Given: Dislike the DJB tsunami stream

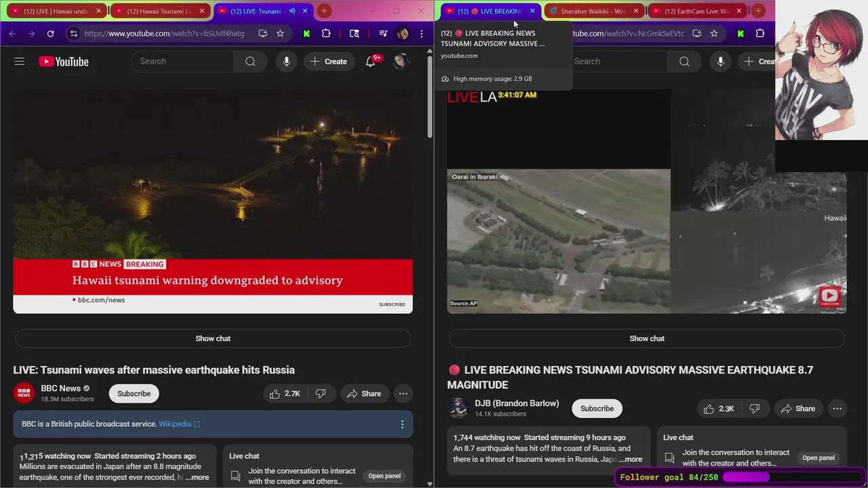Looking at the screenshot, I should click(x=755, y=409).
